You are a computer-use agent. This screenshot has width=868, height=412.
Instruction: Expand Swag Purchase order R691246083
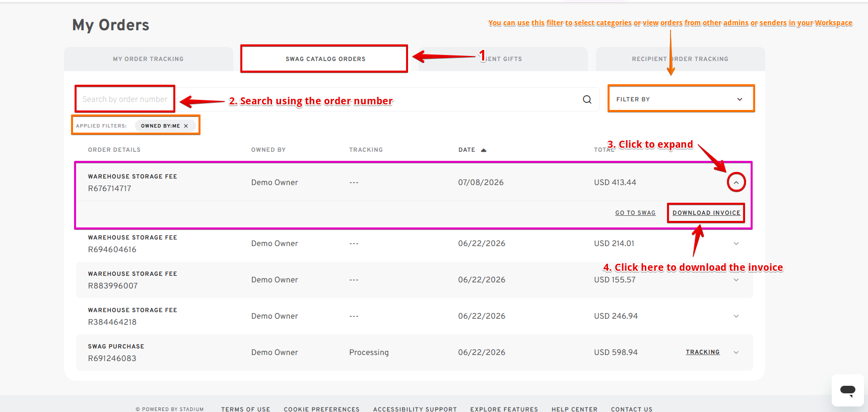[x=736, y=352]
